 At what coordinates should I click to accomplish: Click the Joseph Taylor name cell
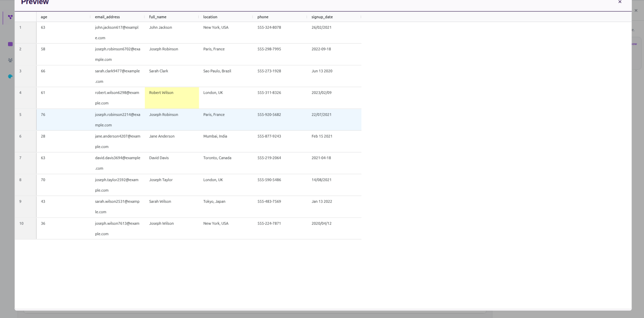[172, 185]
